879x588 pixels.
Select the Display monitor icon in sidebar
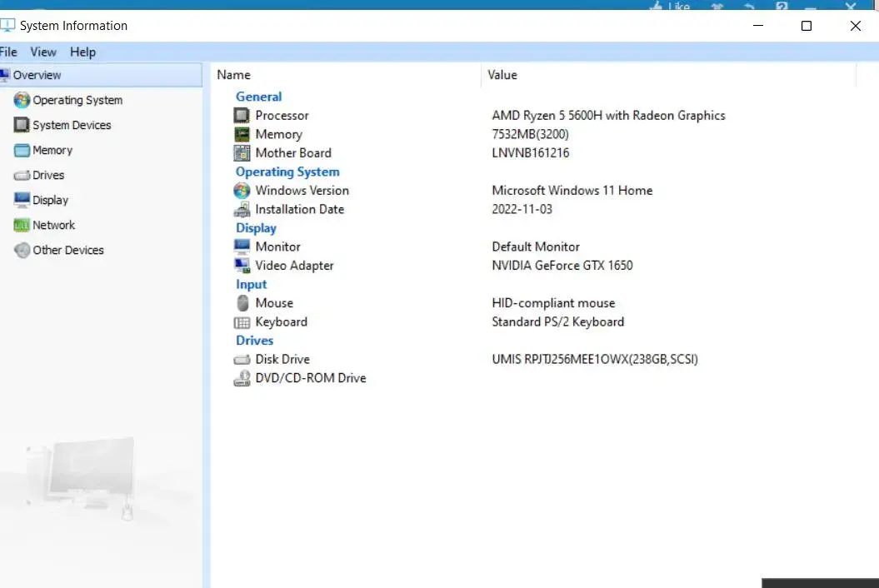22,200
